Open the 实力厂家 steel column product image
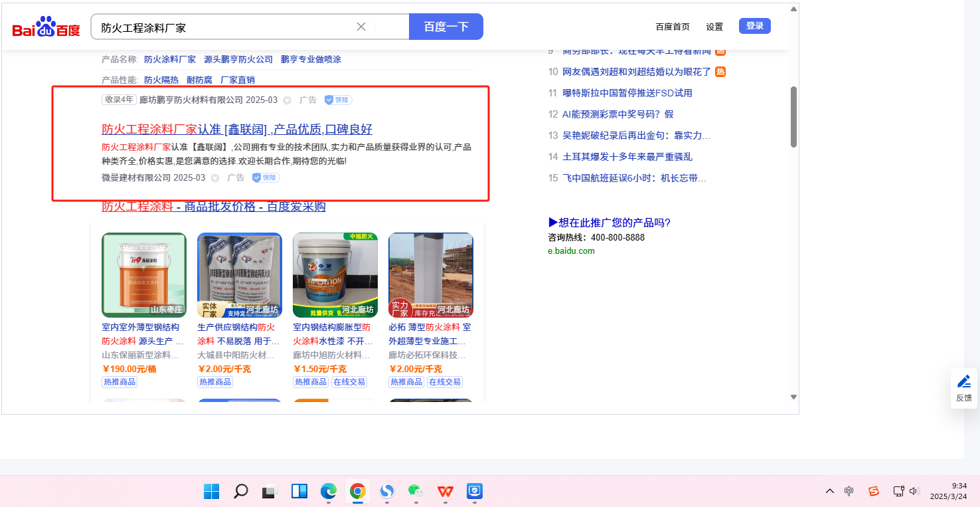Screen dimensions: 980x507 point(431,275)
